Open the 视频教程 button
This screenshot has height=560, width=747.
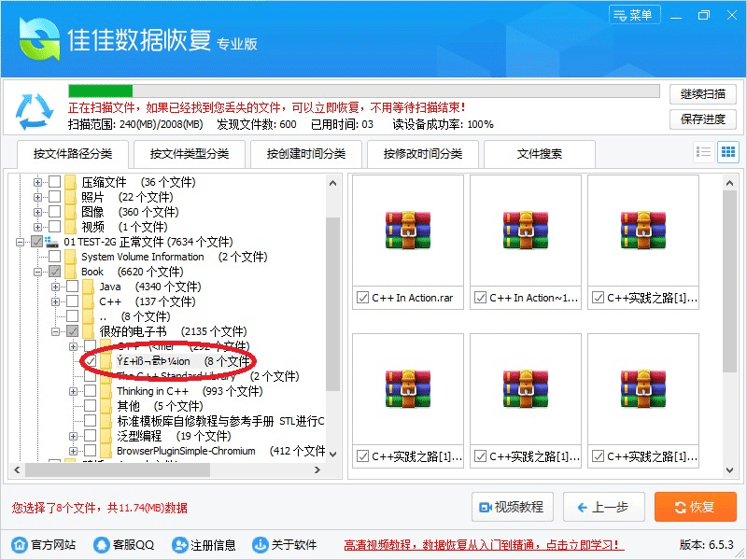tap(513, 507)
